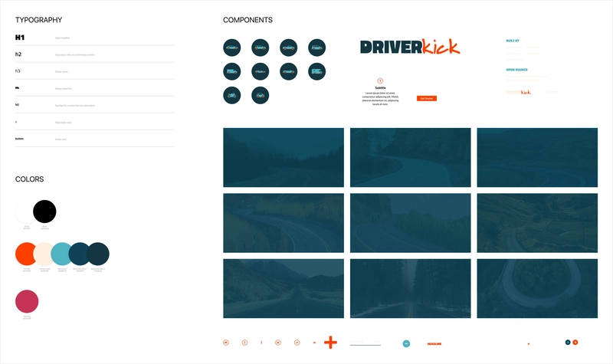The image size is (613, 364).
Task: Click the TYPOGRAPHY section heading
Action: click(x=39, y=20)
